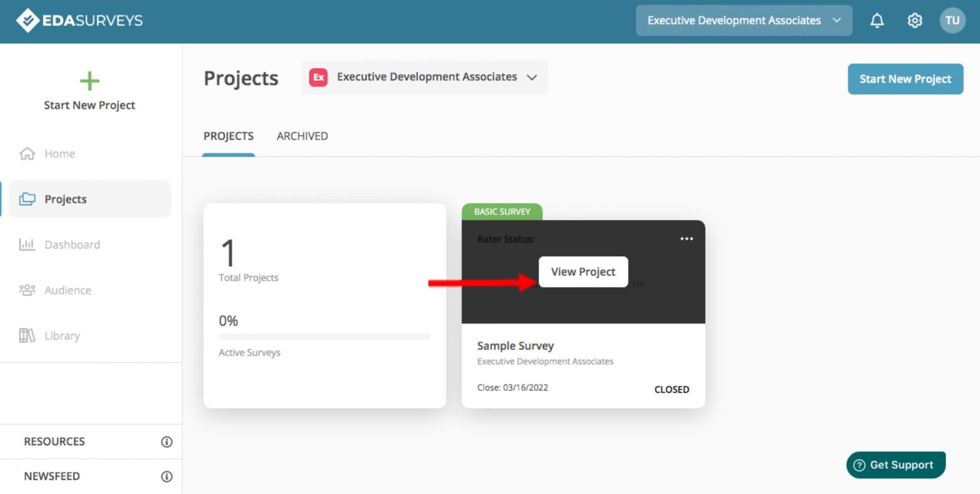Click the Library books icon

[x=27, y=336]
